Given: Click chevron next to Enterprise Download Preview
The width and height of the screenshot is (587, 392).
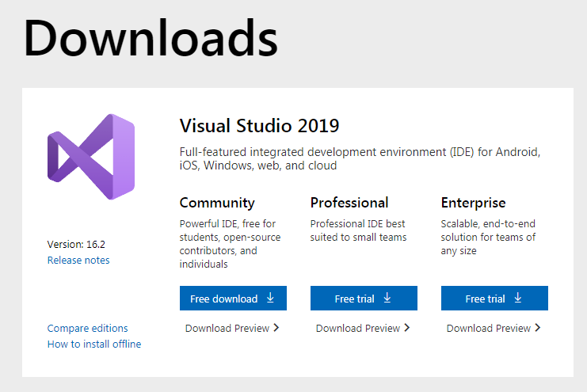Looking at the screenshot, I should coord(538,328).
